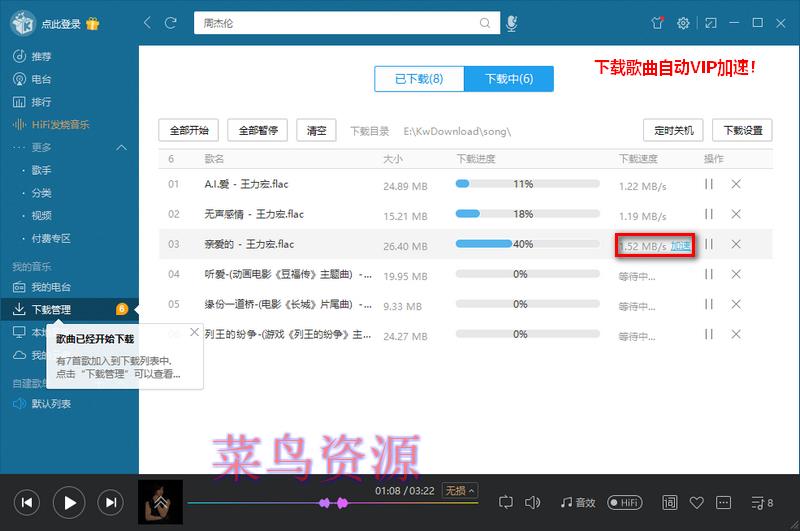Image resolution: width=800 pixels, height=531 pixels.
Task: Click the play button
Action: click(x=69, y=503)
